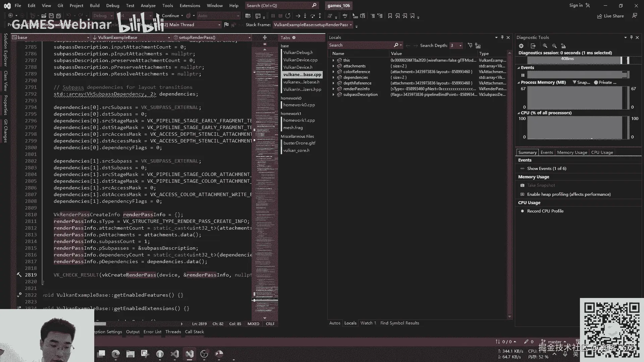This screenshot has width=644, height=362.
Task: Click the diagnostics session timeline bar
Action: (570, 59)
